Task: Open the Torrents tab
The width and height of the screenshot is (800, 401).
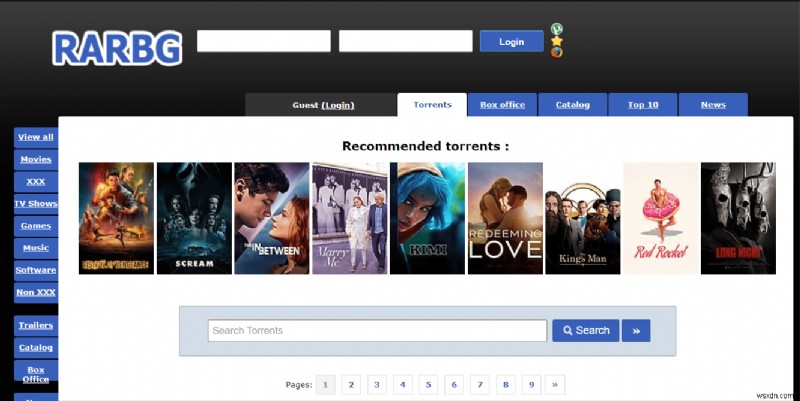Action: (x=432, y=105)
